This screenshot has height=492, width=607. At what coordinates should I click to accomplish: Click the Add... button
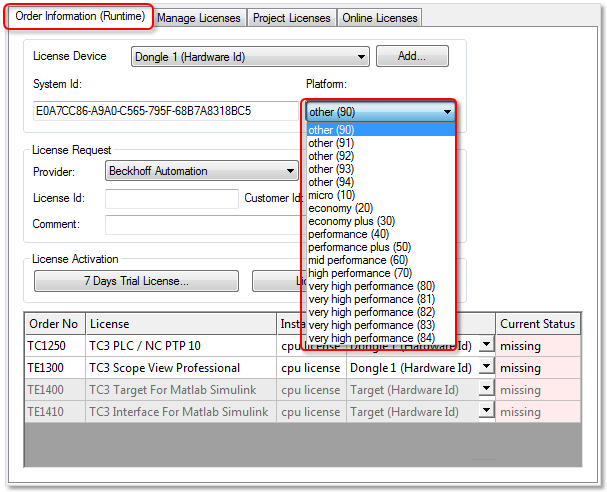point(412,56)
